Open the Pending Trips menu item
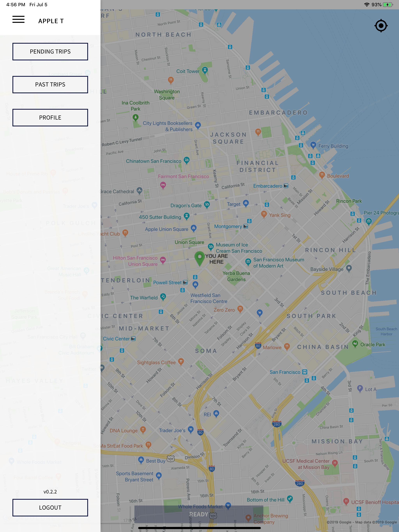Screen dimensions: 399x532 click(x=50, y=51)
